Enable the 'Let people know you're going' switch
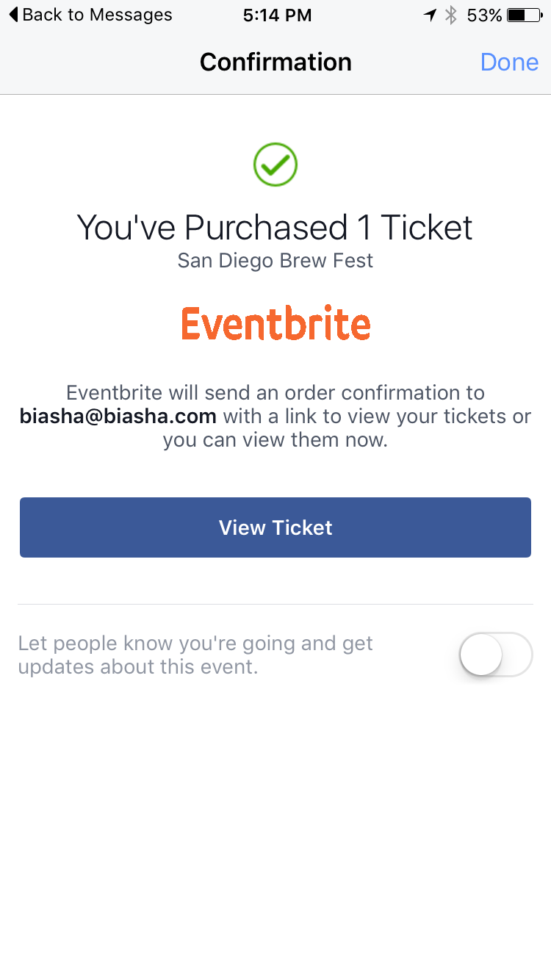Screen dimensions: 551x980 tap(495, 655)
